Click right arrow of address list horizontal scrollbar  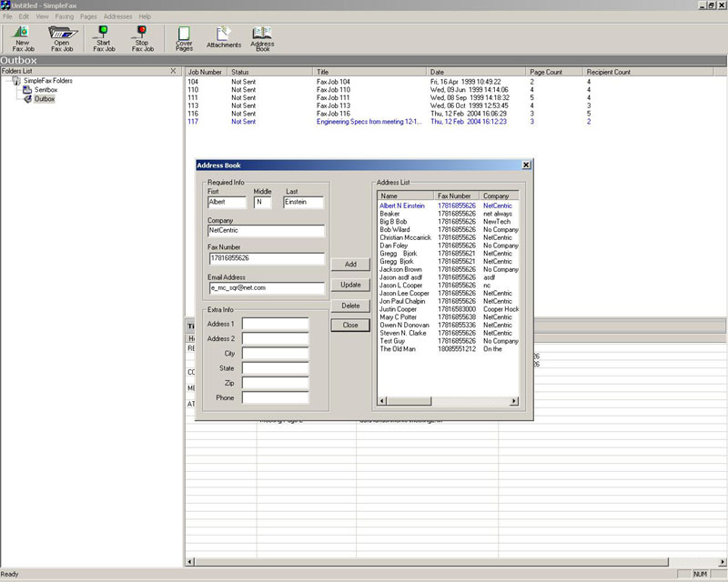[514, 401]
